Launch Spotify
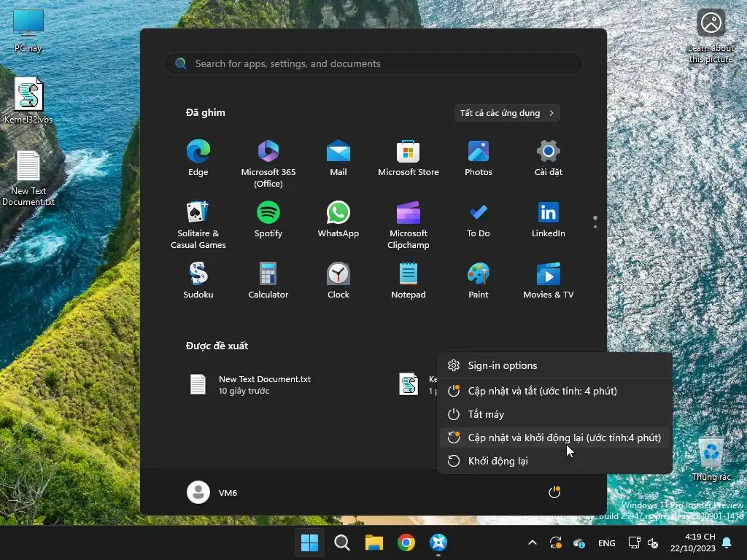Viewport: 747px width, 560px height. pyautogui.click(x=268, y=219)
